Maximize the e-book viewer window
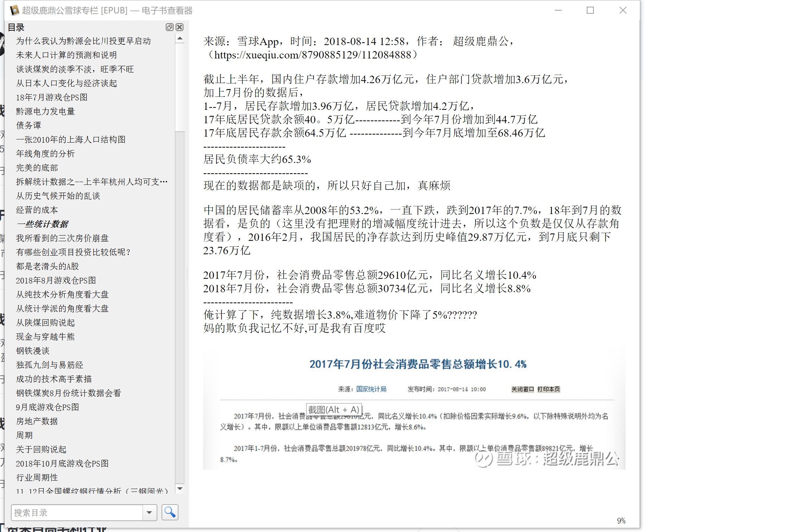811x532 pixels. tap(590, 10)
